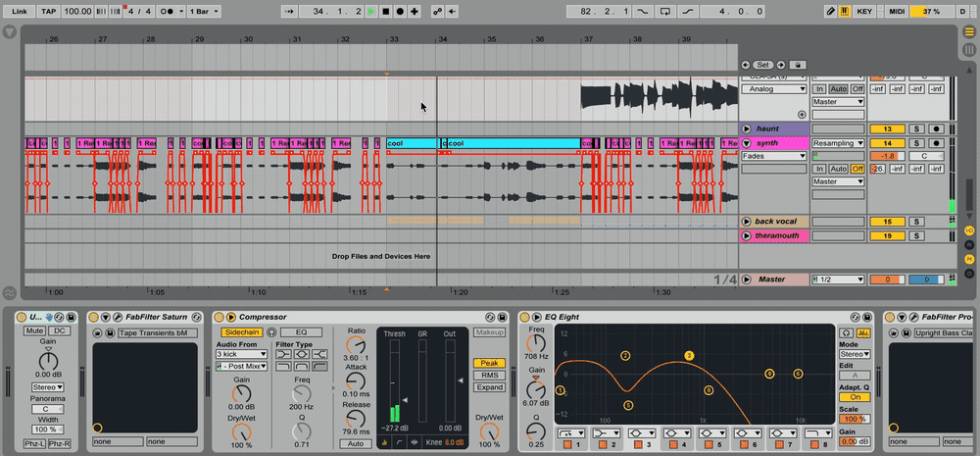
Task: Click the arrangement record button
Action: point(400,11)
